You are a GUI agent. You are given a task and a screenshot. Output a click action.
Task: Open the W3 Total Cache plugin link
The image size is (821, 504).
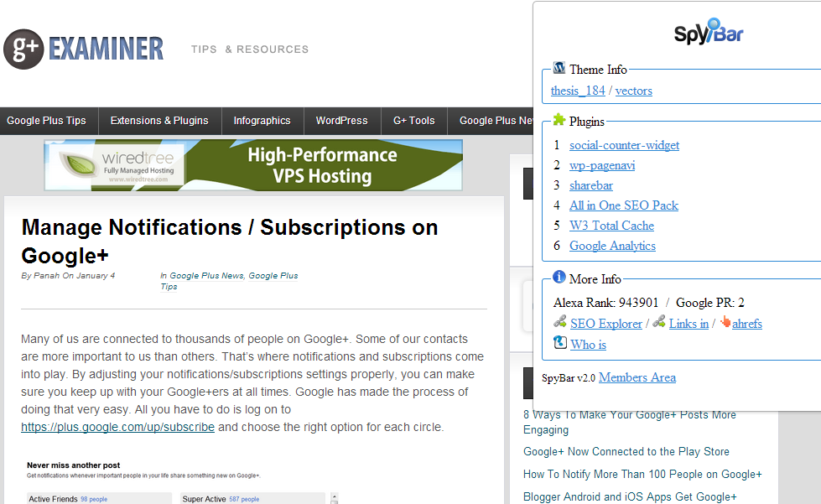tap(611, 226)
